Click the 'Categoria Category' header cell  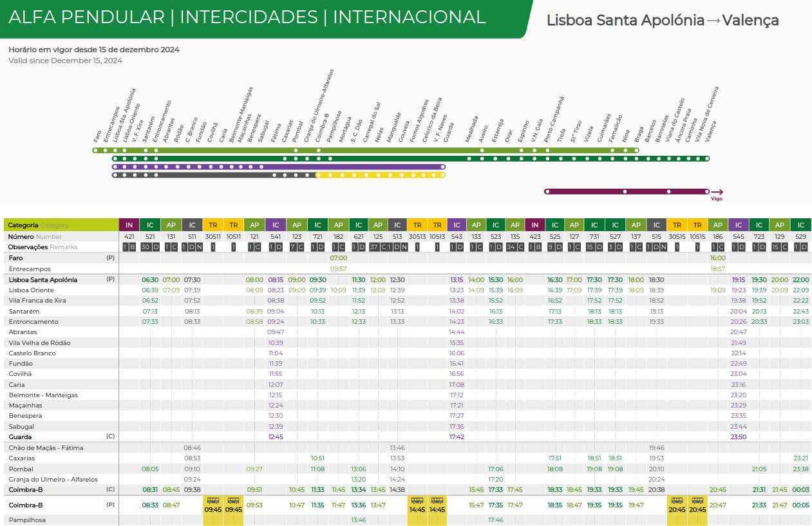point(61,225)
